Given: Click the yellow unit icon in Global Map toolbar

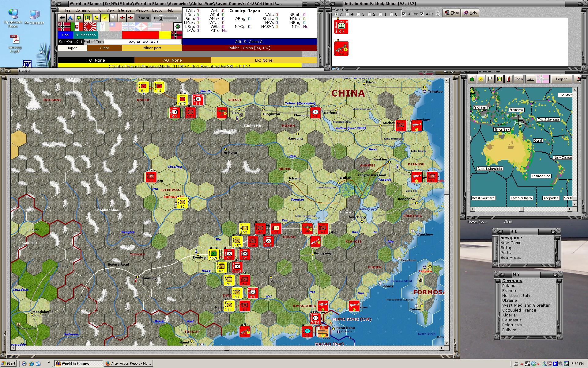Looking at the screenshot, I should point(499,79).
